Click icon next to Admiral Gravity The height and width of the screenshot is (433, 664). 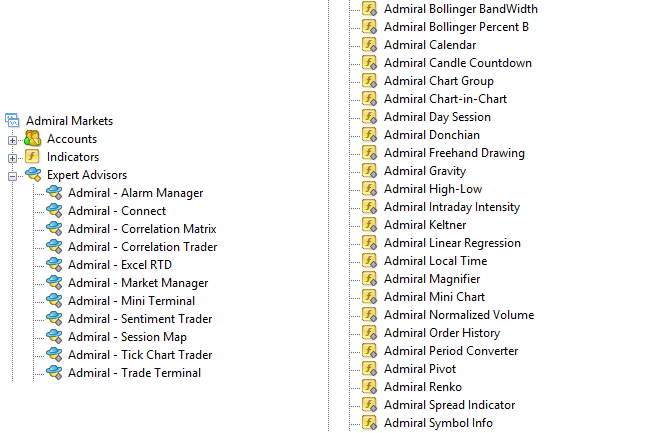click(369, 171)
